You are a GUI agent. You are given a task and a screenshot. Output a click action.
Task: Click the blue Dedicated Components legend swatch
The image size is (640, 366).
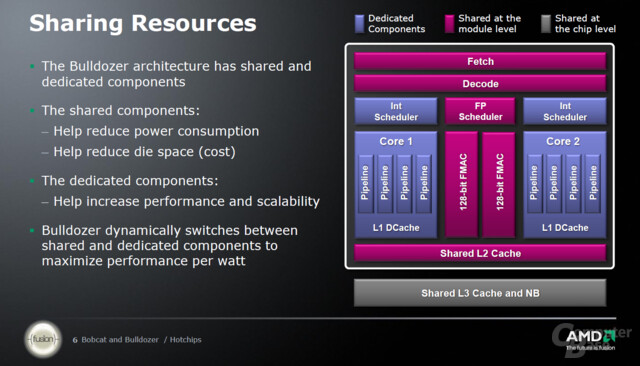[359, 24]
